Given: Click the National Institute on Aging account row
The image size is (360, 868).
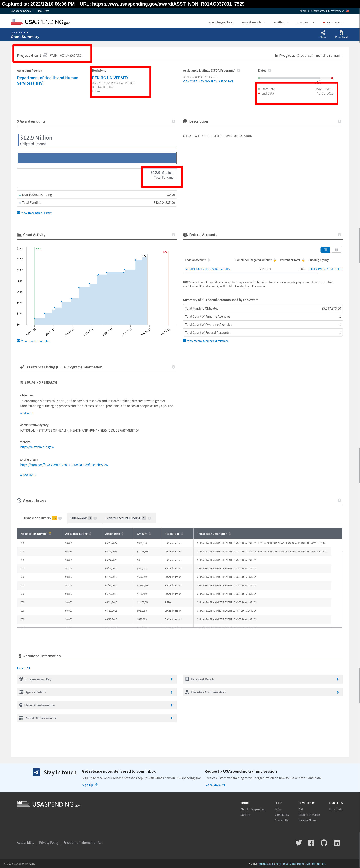Looking at the screenshot, I should 263,269.
